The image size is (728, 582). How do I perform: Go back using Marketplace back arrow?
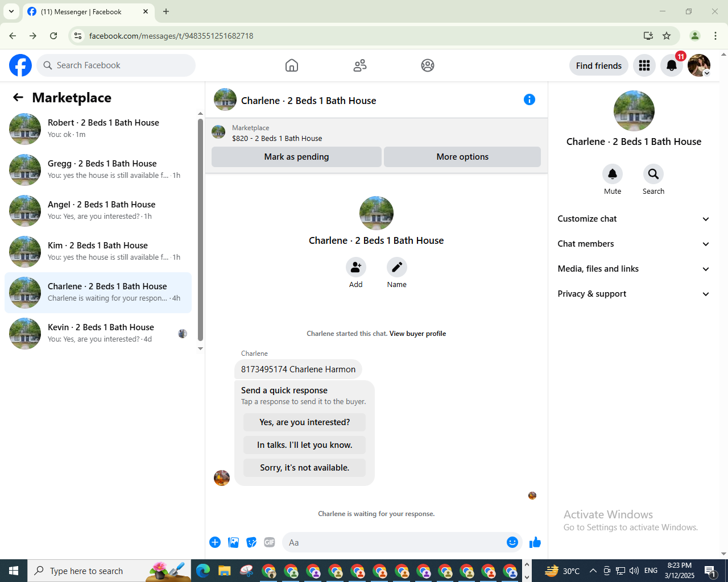18,98
